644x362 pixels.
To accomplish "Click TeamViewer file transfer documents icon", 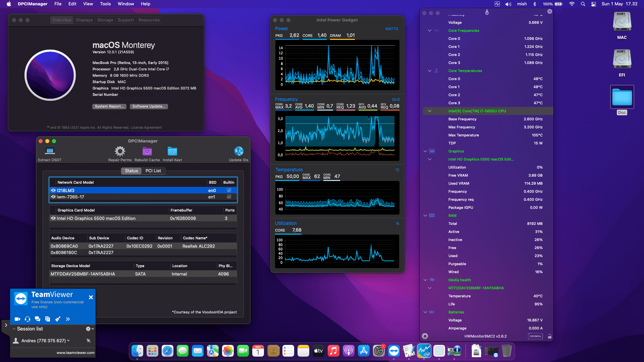I will (48, 319).
